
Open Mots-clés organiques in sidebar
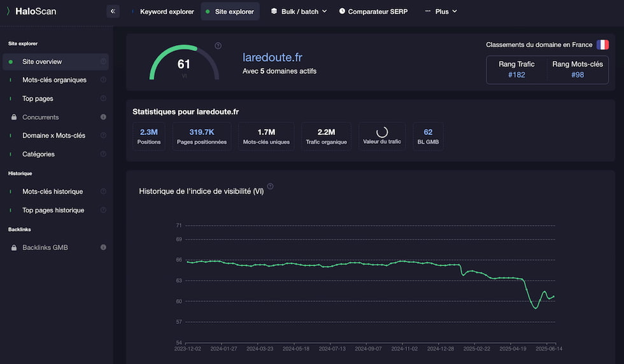click(55, 80)
